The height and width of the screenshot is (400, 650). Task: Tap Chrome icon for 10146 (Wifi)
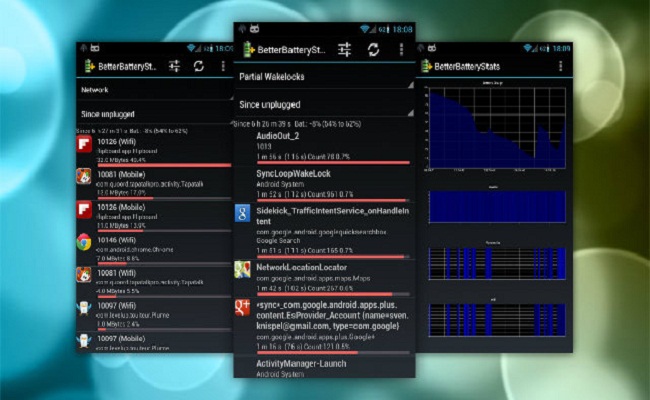pyautogui.click(x=84, y=242)
